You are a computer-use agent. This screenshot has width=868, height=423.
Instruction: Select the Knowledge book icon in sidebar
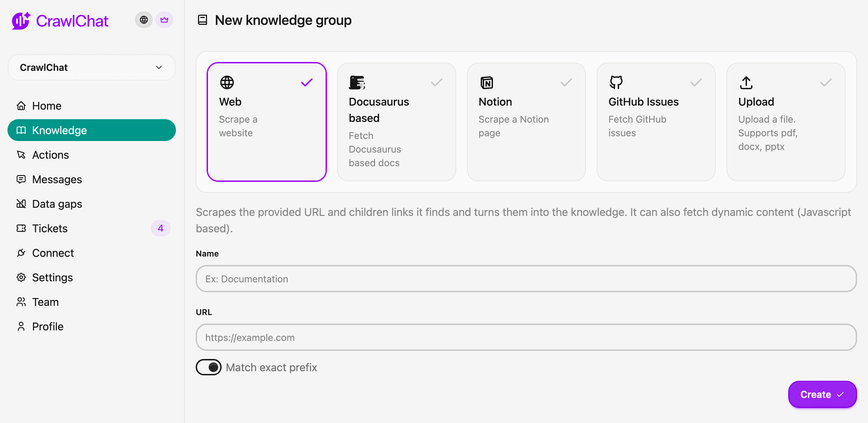coord(21,130)
